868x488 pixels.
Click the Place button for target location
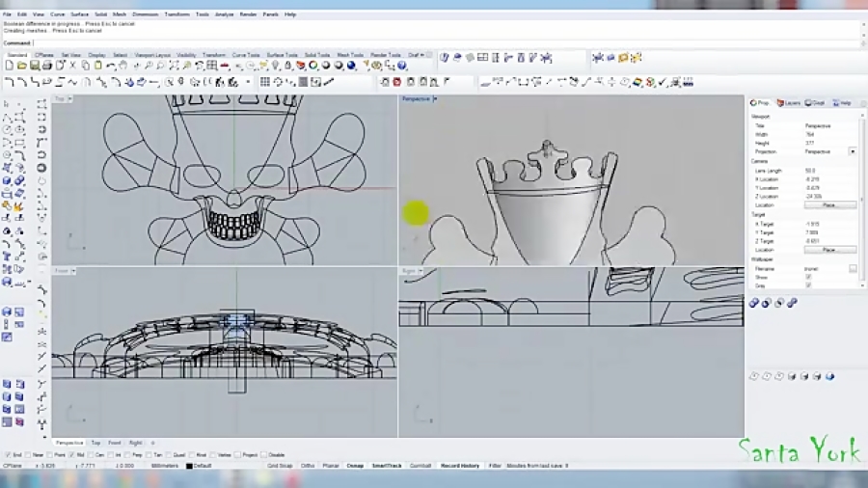(829, 250)
